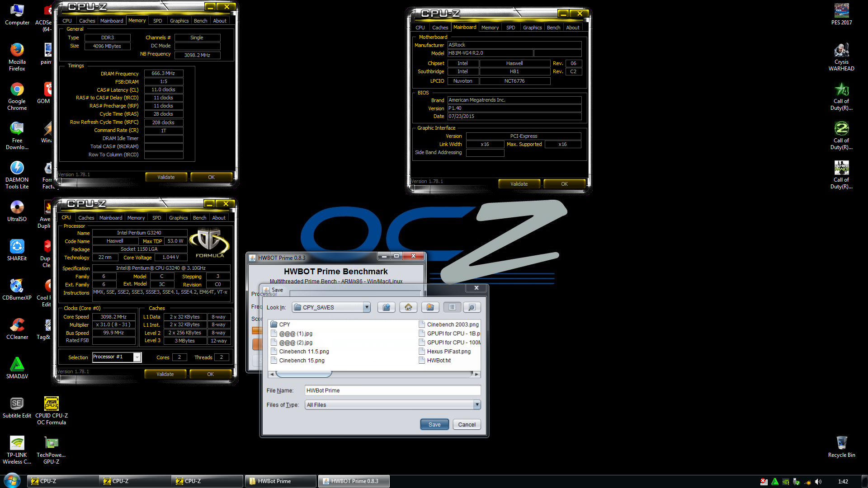
Task: Open Bench tab in the Mainboard CPU-Z window
Action: (x=553, y=28)
